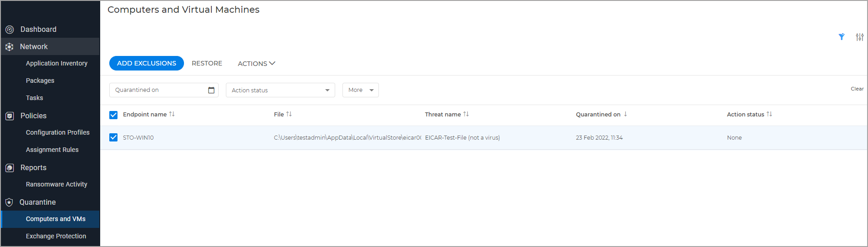Image resolution: width=868 pixels, height=247 pixels.
Task: Click the Policies icon in sidebar
Action: [10, 116]
